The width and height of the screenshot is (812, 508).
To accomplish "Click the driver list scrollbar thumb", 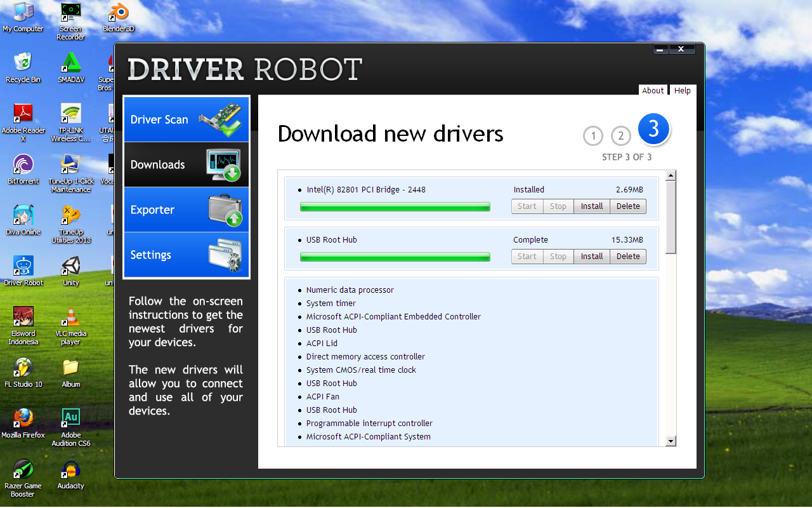I will (671, 217).
